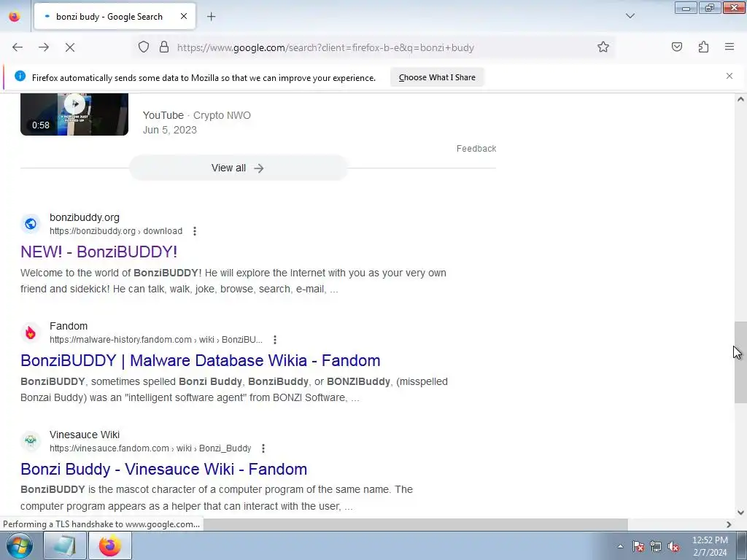Click the info icon in notification bar

(20, 76)
